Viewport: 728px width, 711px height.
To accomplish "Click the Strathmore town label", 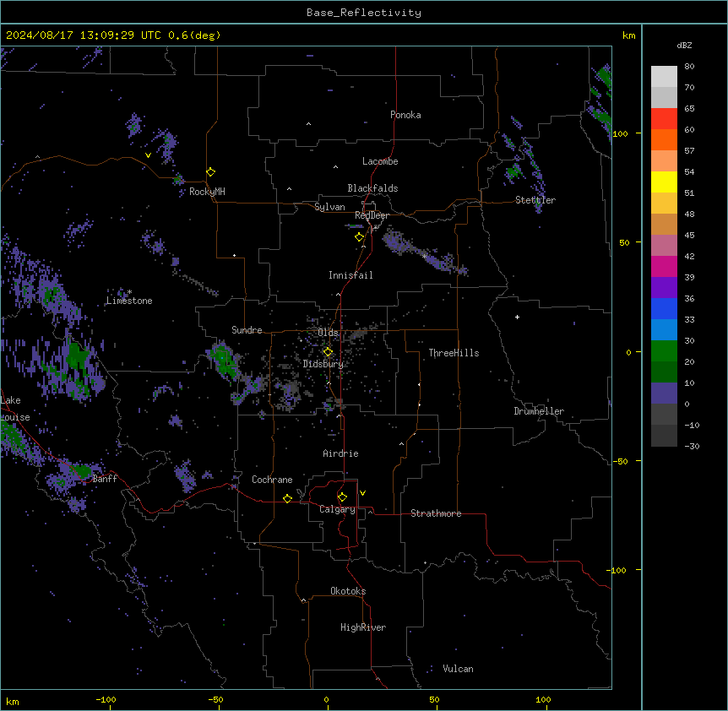I will coord(436,513).
